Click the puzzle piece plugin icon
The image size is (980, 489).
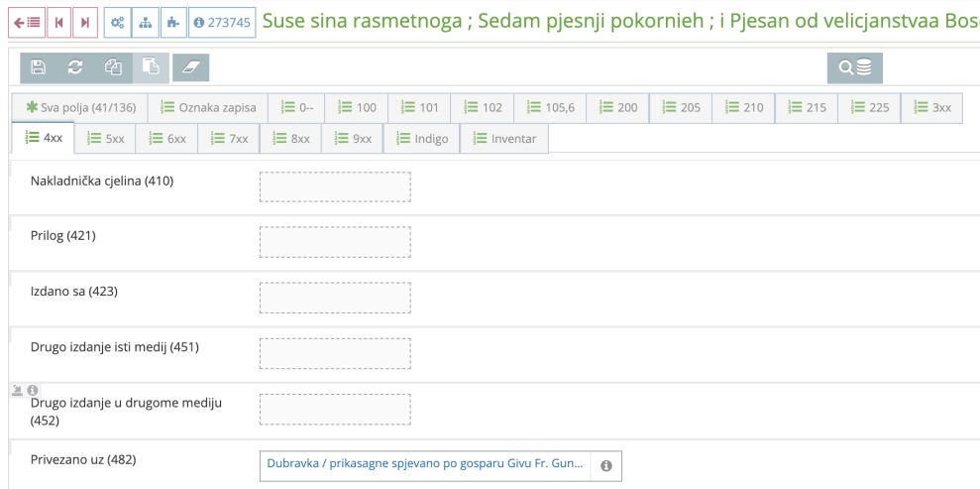[173, 23]
